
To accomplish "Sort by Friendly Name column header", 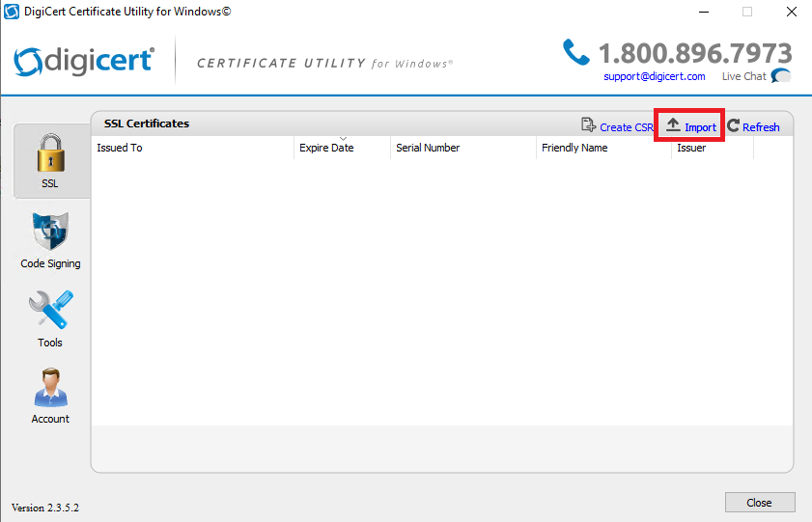I will click(603, 148).
